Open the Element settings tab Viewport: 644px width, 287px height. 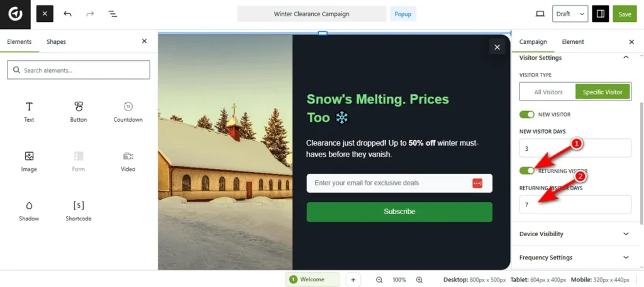[572, 41]
